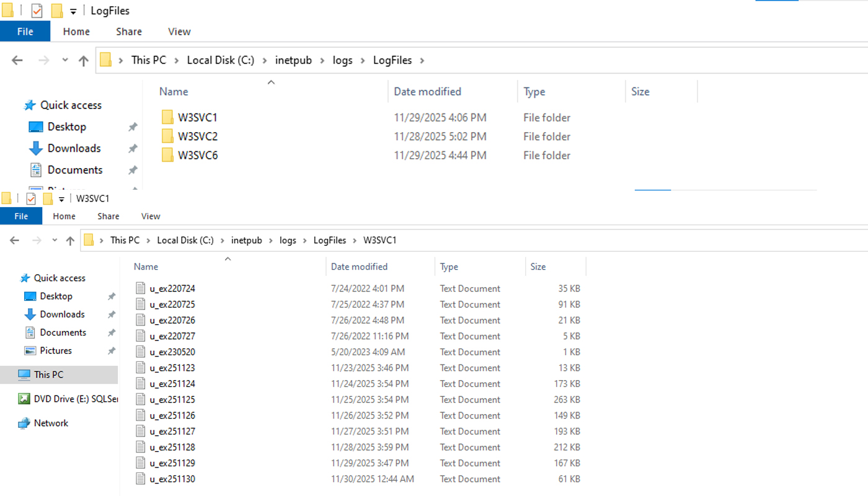Select the W3SVC2 folder row
The image size is (868, 496).
pos(197,136)
